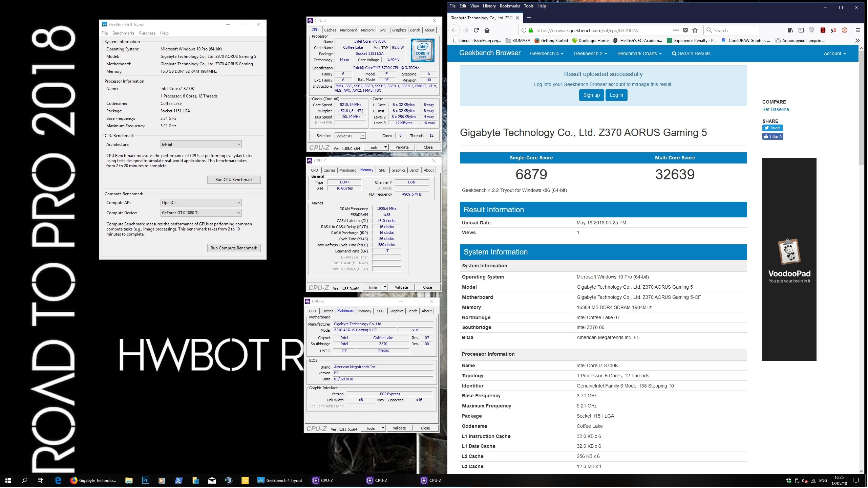Open Purchase menu in Geekbench 4 Tryout
The width and height of the screenshot is (868, 488).
(x=147, y=33)
